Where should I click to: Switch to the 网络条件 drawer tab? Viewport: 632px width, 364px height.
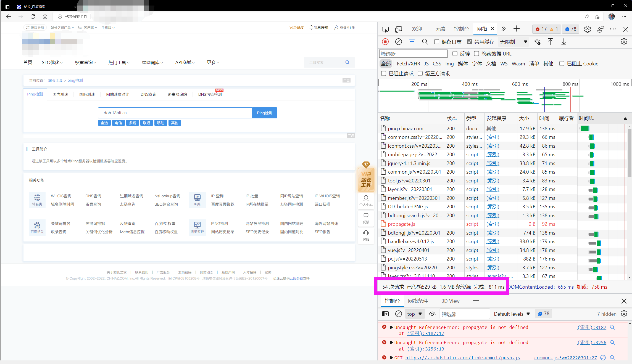418,301
